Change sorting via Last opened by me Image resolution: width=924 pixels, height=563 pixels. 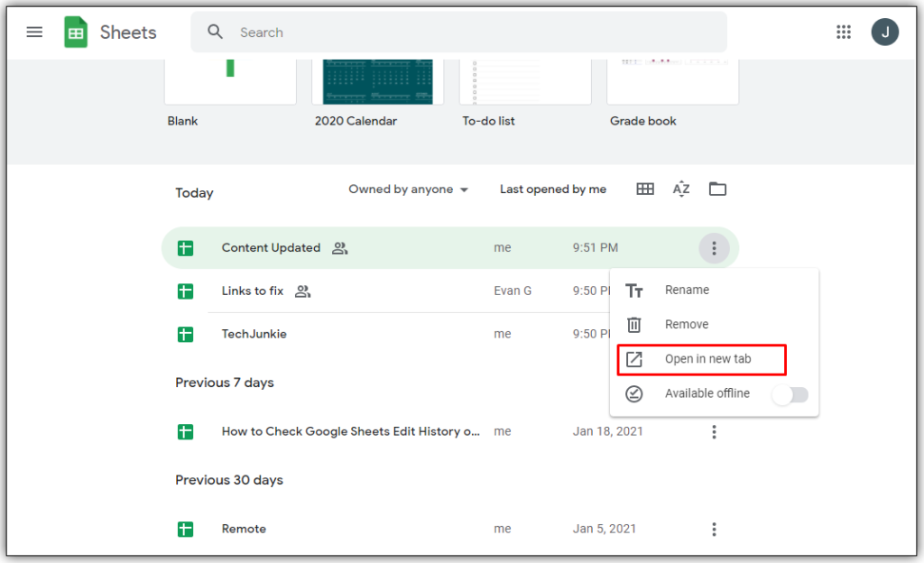(553, 189)
